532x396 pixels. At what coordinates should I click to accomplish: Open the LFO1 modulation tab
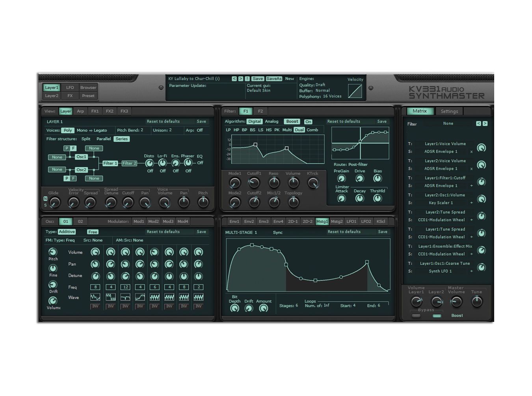coord(351,222)
